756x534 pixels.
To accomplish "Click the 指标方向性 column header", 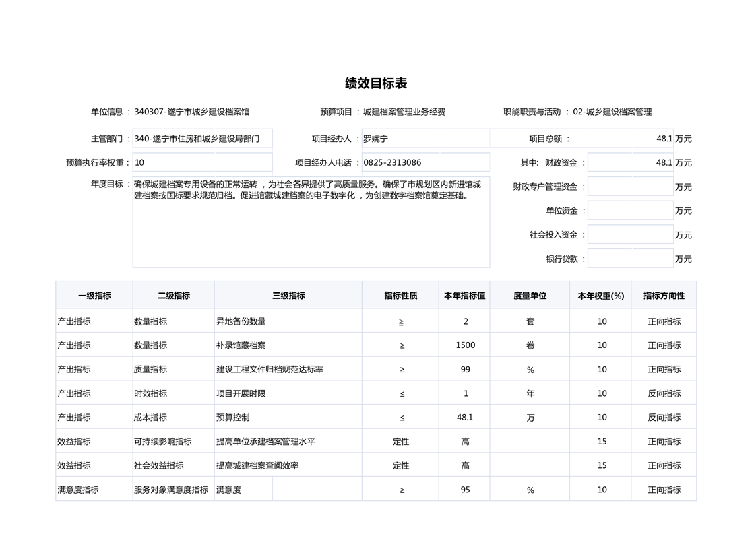I will pos(664,296).
